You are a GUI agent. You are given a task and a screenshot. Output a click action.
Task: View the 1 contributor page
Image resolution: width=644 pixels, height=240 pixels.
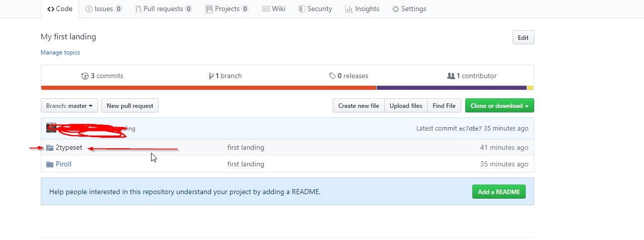point(472,76)
